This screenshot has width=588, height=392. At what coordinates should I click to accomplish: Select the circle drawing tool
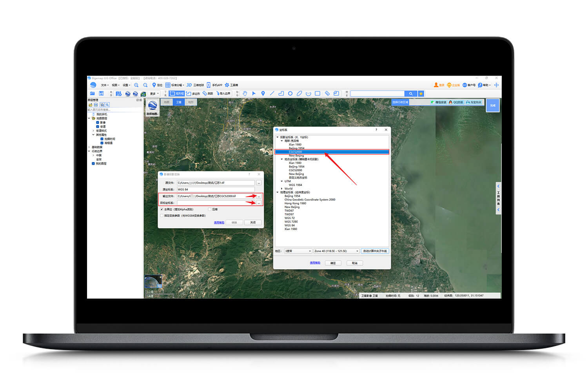(x=290, y=94)
